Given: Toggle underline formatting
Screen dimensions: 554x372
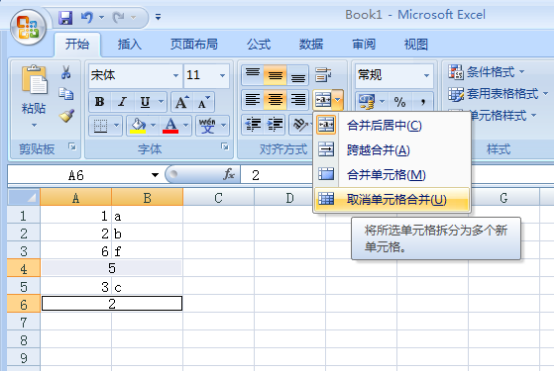Looking at the screenshot, I should pos(145,102).
